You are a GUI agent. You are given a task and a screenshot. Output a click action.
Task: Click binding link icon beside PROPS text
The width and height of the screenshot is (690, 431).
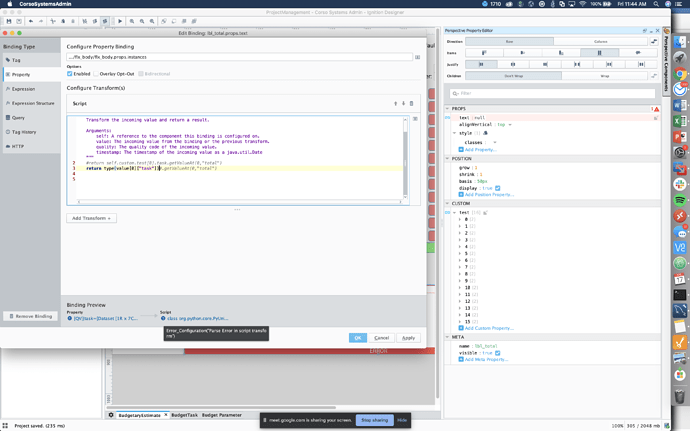(x=448, y=118)
